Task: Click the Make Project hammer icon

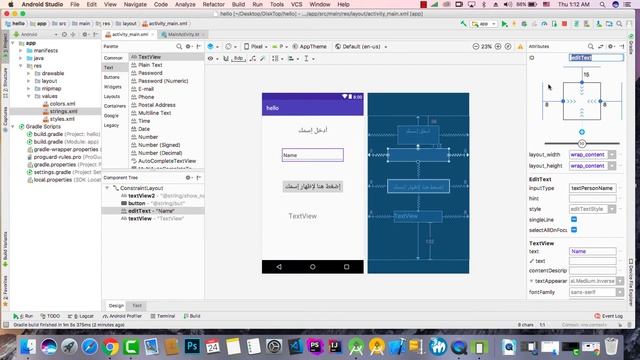Action: [x=463, y=24]
